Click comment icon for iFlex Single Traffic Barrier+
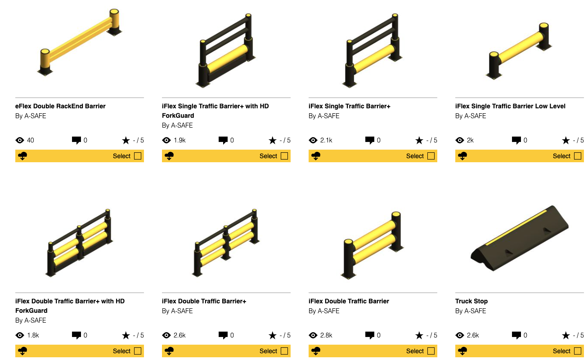588x364 pixels. (370, 140)
